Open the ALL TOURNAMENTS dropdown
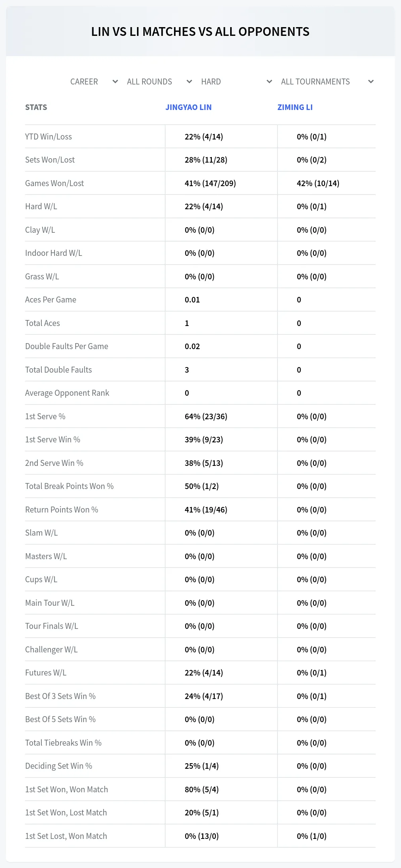 click(x=327, y=82)
